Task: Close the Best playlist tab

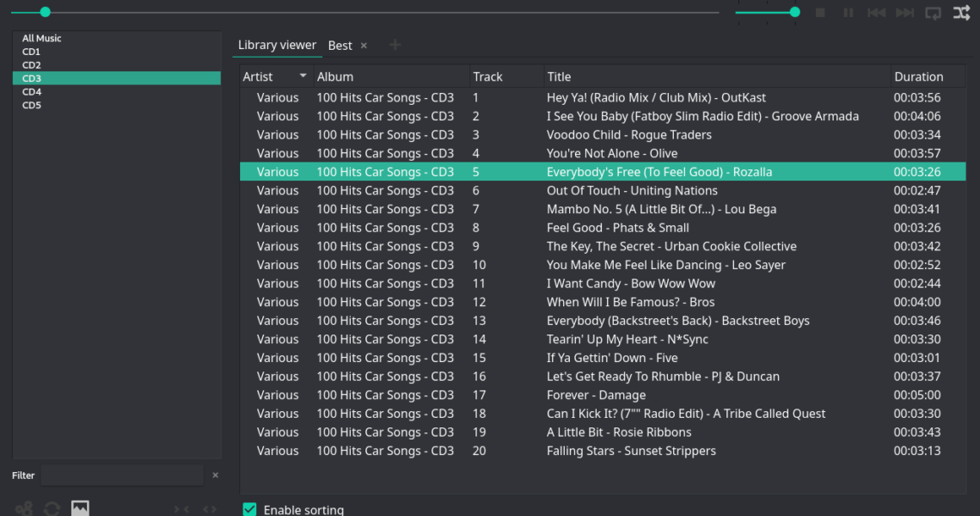Action: (364, 46)
